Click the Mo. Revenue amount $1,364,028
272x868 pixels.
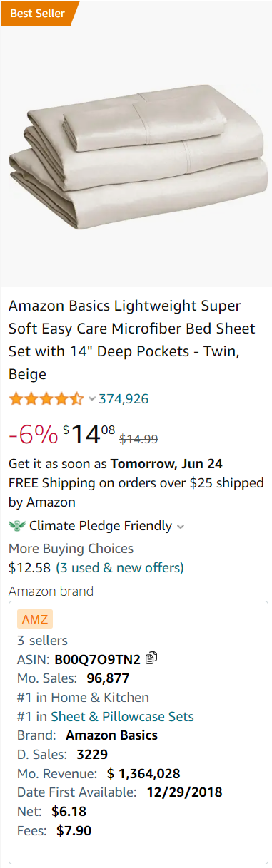pos(143,773)
